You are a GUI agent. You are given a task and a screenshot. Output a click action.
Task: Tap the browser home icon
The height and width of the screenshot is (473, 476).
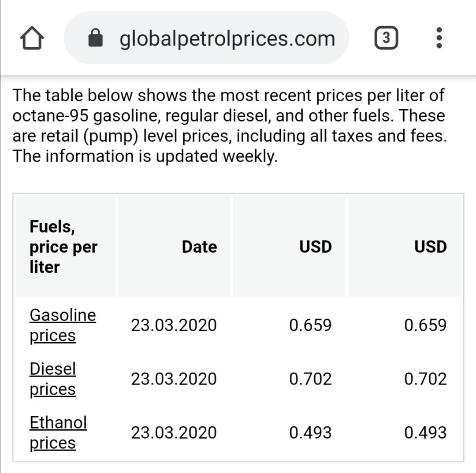pyautogui.click(x=32, y=38)
